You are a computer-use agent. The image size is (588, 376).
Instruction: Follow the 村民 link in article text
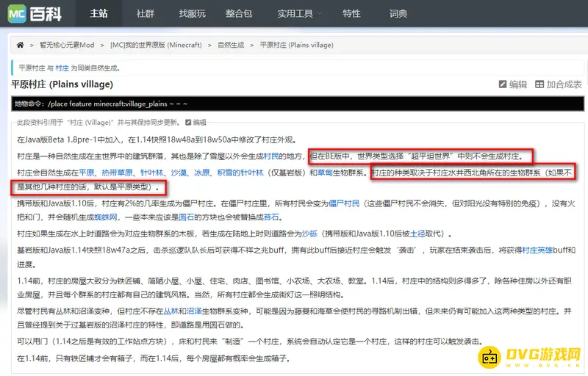[x=271, y=156]
